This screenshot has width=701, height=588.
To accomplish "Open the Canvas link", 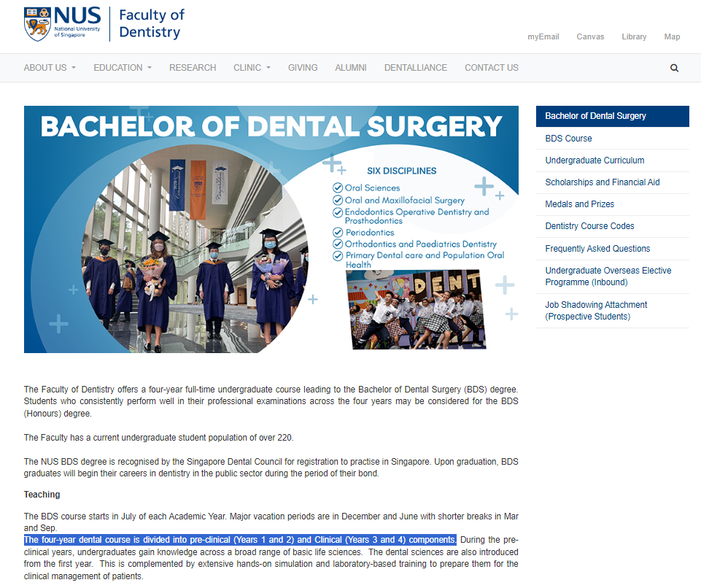I will 590,36.
